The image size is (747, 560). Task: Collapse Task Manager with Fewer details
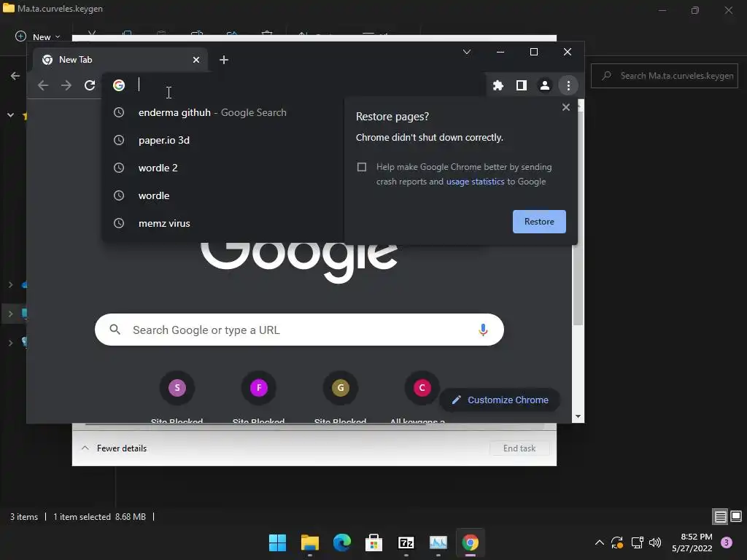115,448
